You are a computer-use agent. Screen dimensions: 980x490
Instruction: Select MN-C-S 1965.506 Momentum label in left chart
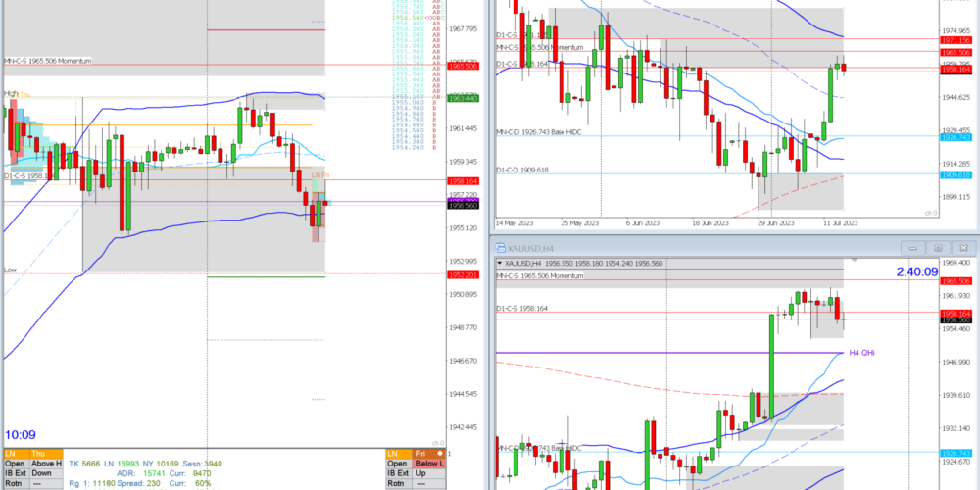coord(48,61)
